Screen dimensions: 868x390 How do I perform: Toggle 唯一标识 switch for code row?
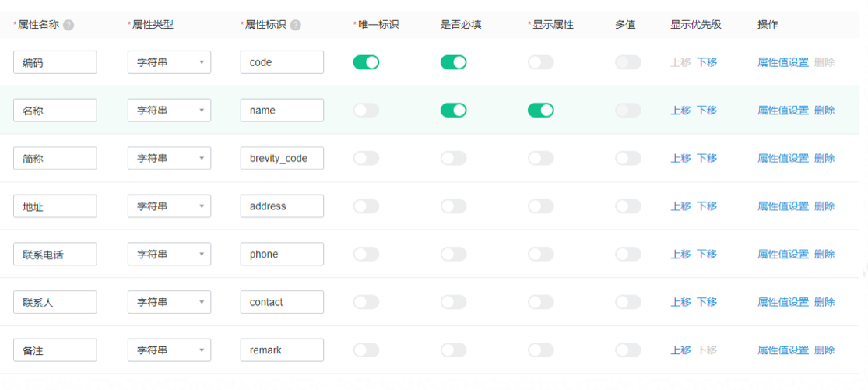(x=366, y=62)
